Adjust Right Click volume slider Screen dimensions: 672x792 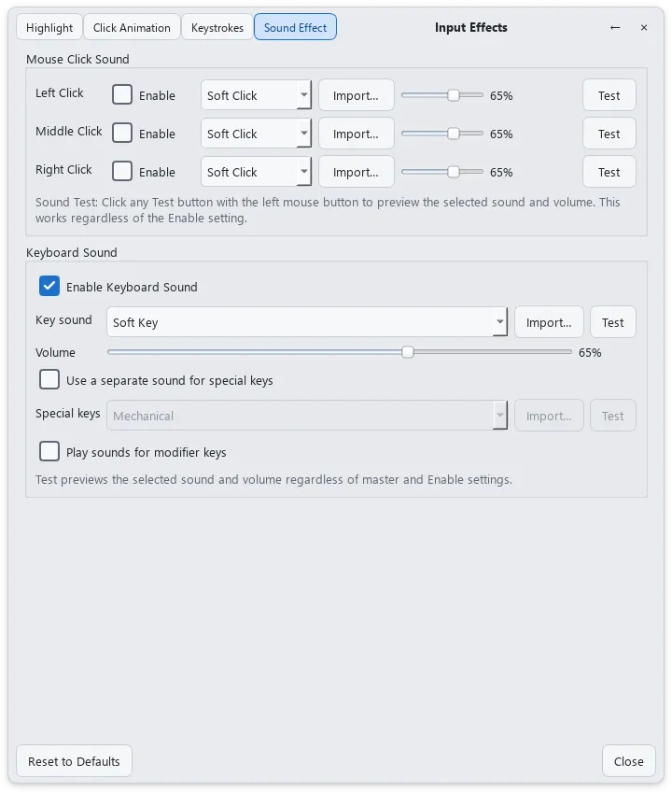click(x=442, y=172)
